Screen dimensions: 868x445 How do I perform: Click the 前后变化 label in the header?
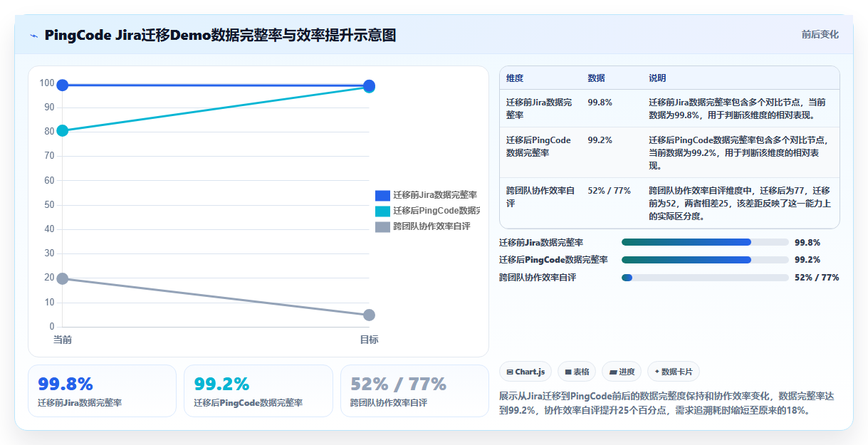pos(820,34)
